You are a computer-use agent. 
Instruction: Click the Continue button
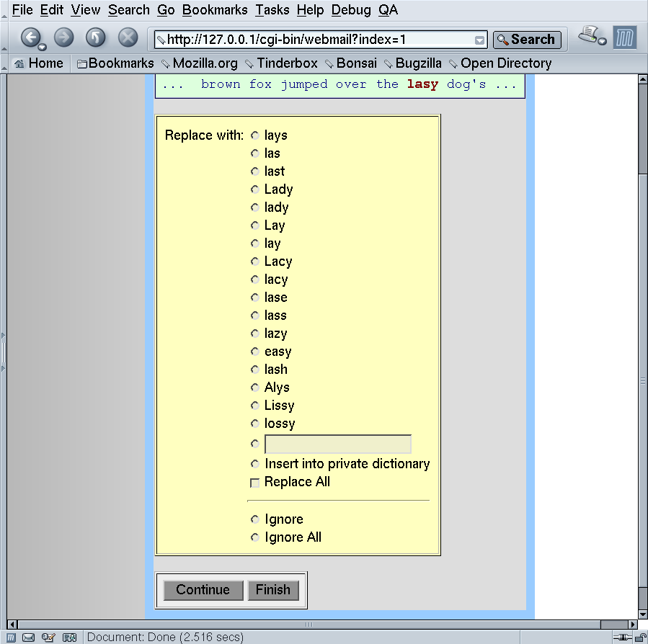[203, 590]
